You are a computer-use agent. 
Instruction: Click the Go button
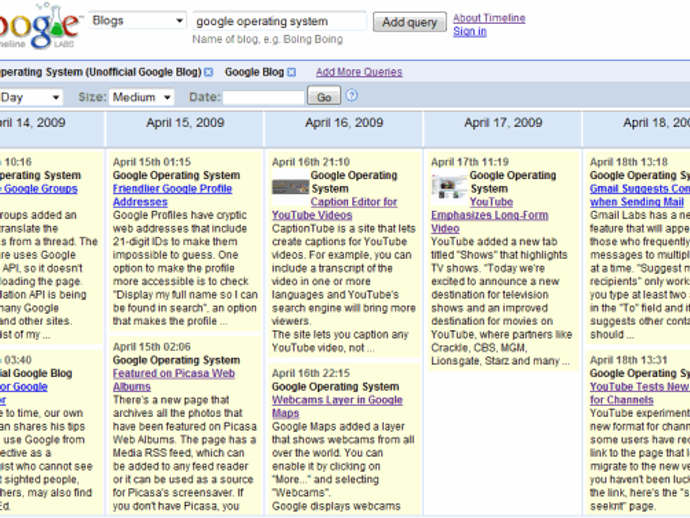[324, 96]
